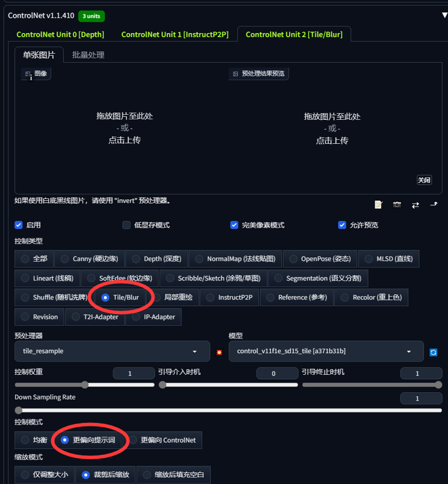448x484 pixels.
Task: Click 点击上传 in the preprocessor preview area
Action: pyautogui.click(x=332, y=141)
